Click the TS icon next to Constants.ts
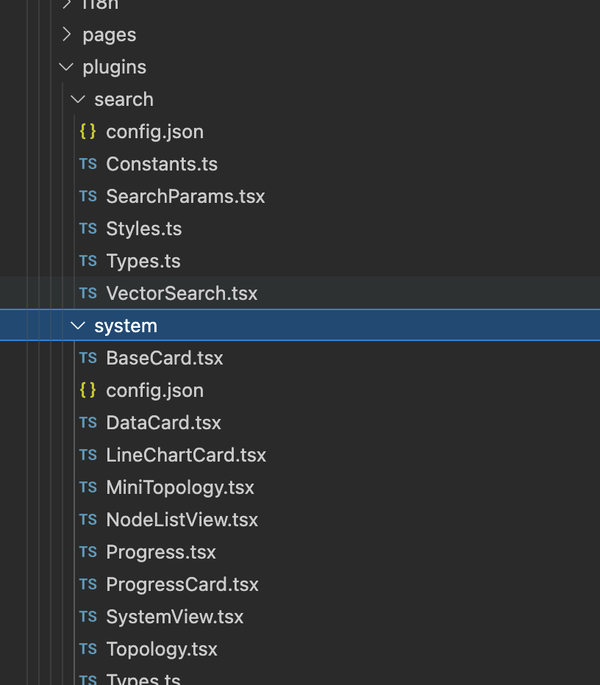 coord(88,164)
